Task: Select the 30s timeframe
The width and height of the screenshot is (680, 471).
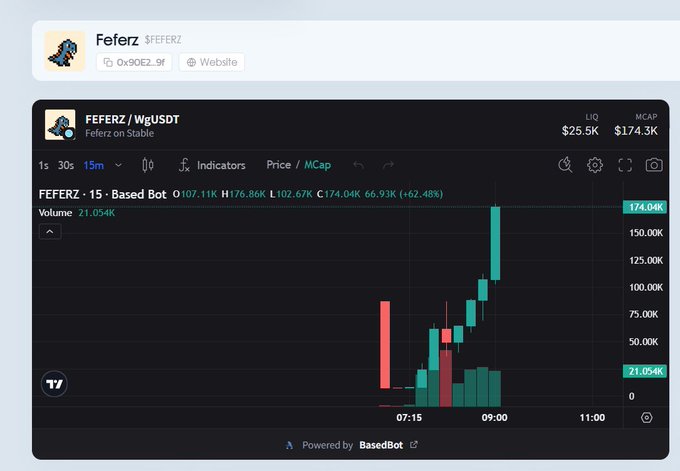Action: (x=66, y=165)
